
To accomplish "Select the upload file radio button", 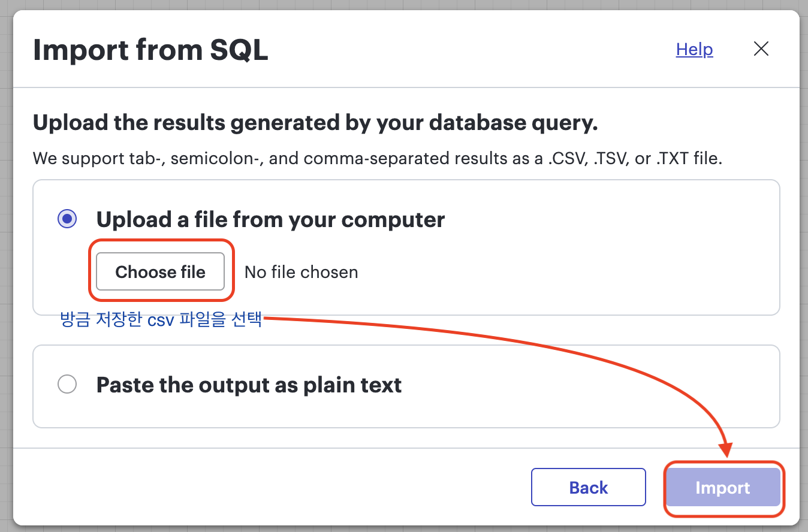I will pos(67,219).
